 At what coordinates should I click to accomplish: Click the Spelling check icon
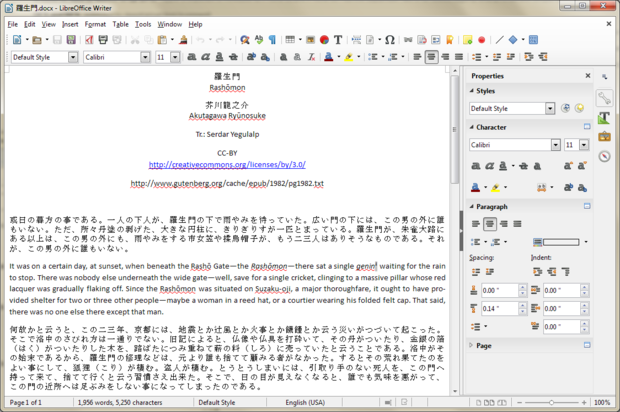259,40
